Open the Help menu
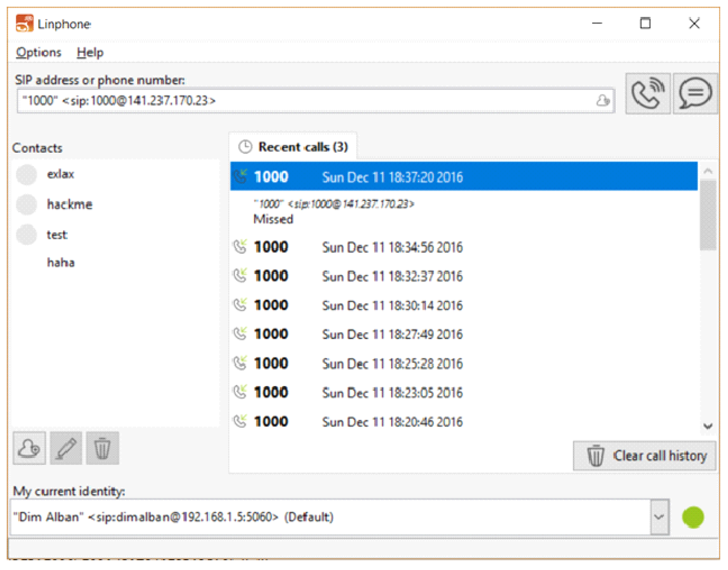This screenshot has width=728, height=570. coord(90,52)
